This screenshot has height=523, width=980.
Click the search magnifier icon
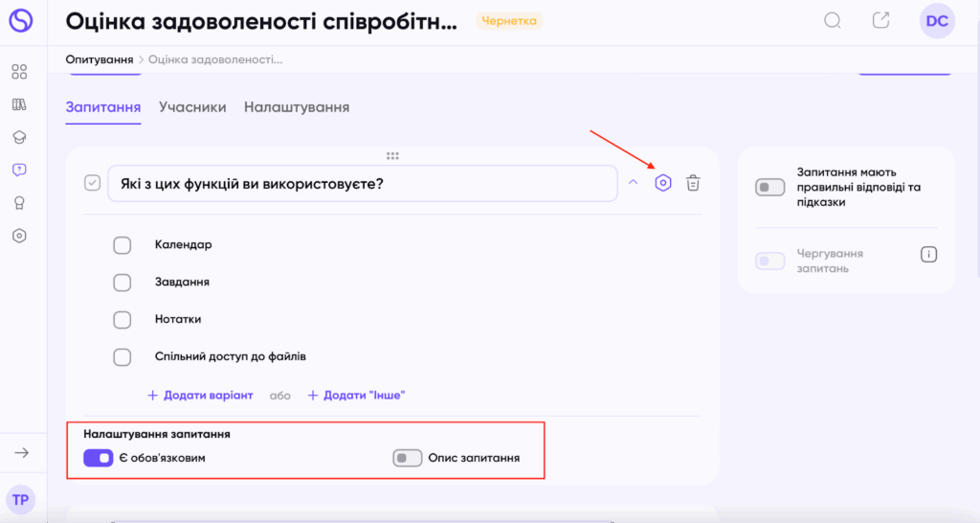(833, 21)
